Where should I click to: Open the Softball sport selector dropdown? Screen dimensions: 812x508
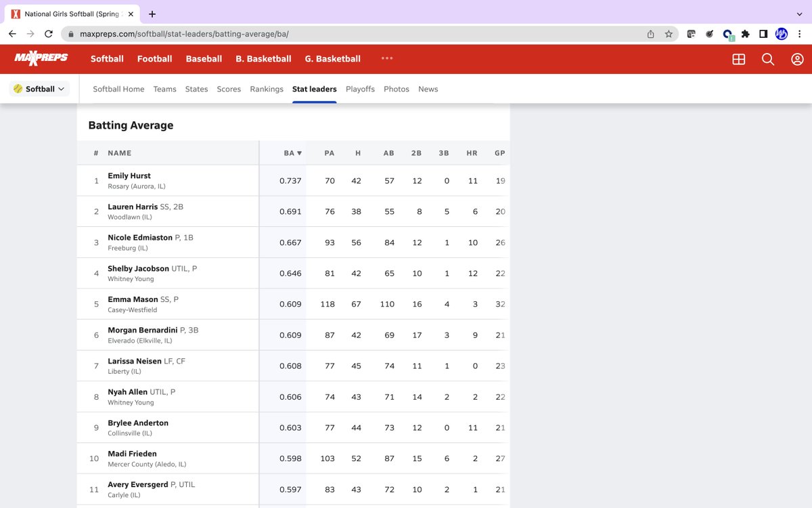pyautogui.click(x=39, y=88)
